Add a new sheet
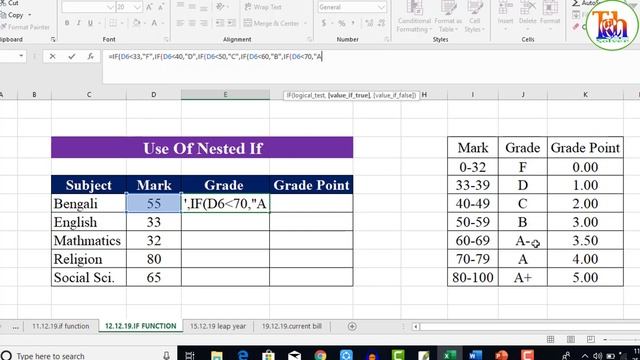The height and width of the screenshot is (360, 640). click(352, 326)
